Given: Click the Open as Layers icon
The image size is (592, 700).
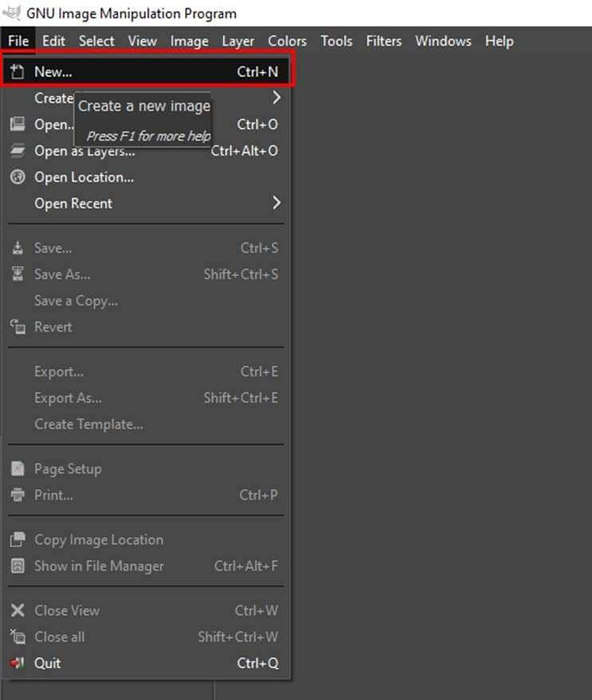Looking at the screenshot, I should [x=18, y=151].
